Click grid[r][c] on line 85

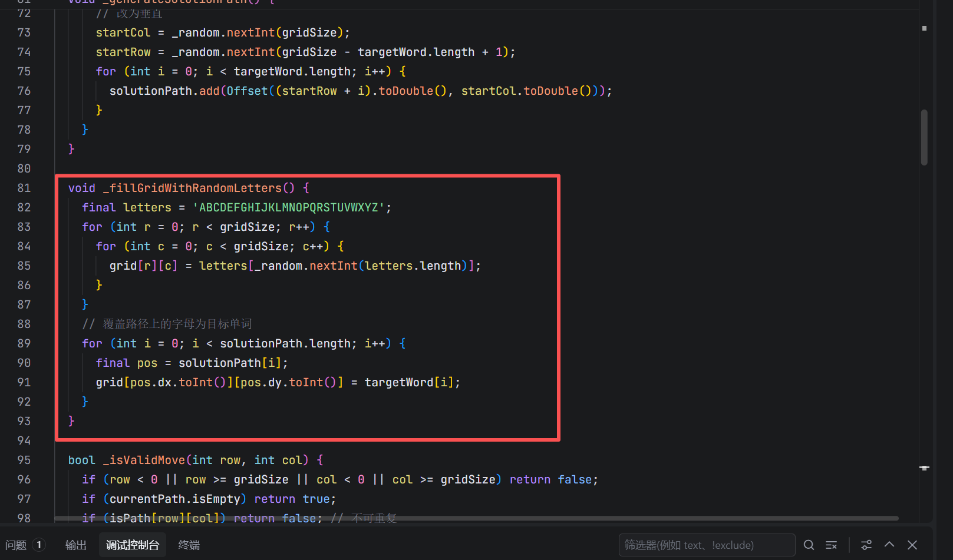[143, 266]
